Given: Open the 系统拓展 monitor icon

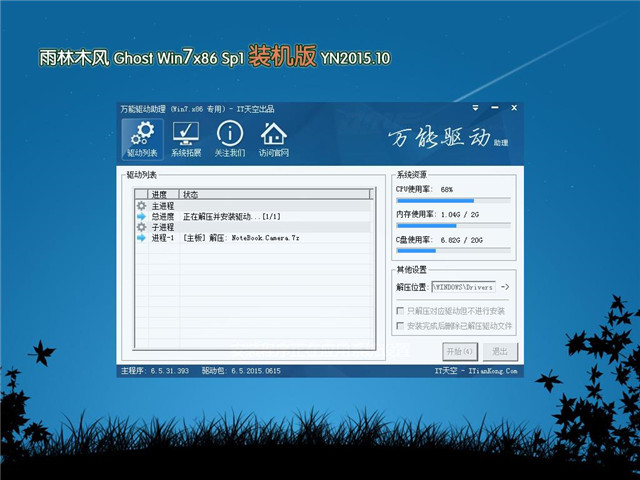Looking at the screenshot, I should pos(186,140).
